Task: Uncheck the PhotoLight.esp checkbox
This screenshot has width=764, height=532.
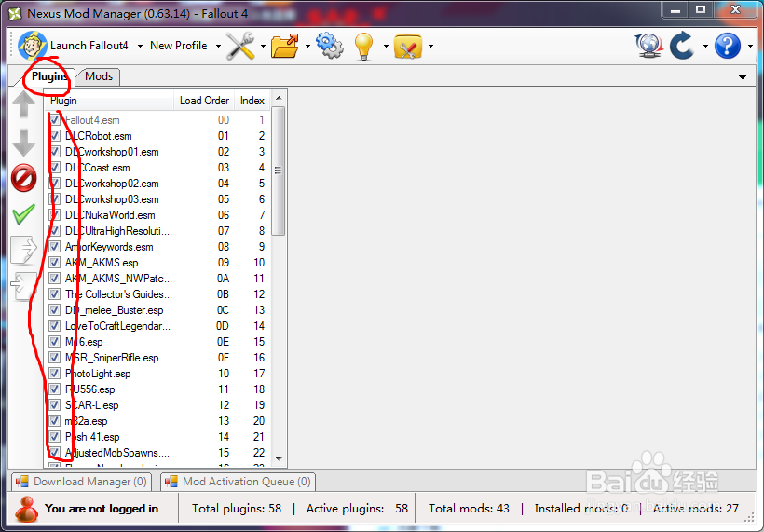Action: [x=55, y=374]
